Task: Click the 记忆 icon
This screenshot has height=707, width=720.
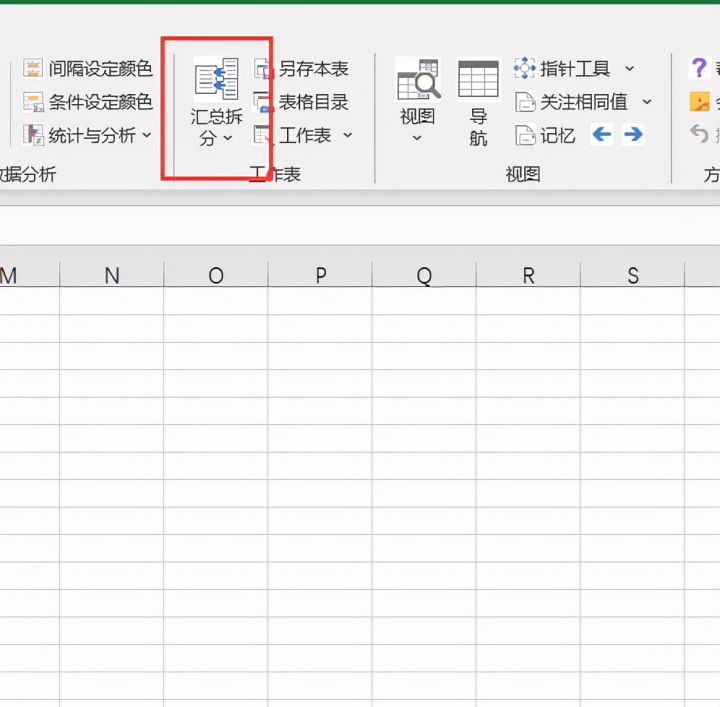Action: coord(525,135)
